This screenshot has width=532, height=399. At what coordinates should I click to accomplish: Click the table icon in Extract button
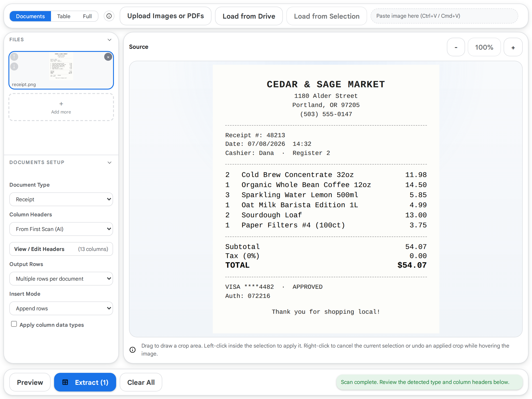pyautogui.click(x=65, y=382)
